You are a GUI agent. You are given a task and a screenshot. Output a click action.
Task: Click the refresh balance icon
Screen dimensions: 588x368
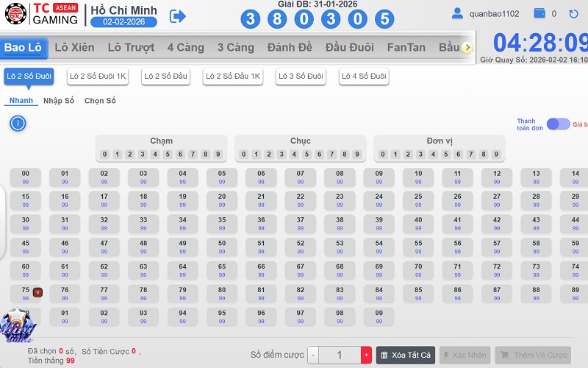(573, 13)
